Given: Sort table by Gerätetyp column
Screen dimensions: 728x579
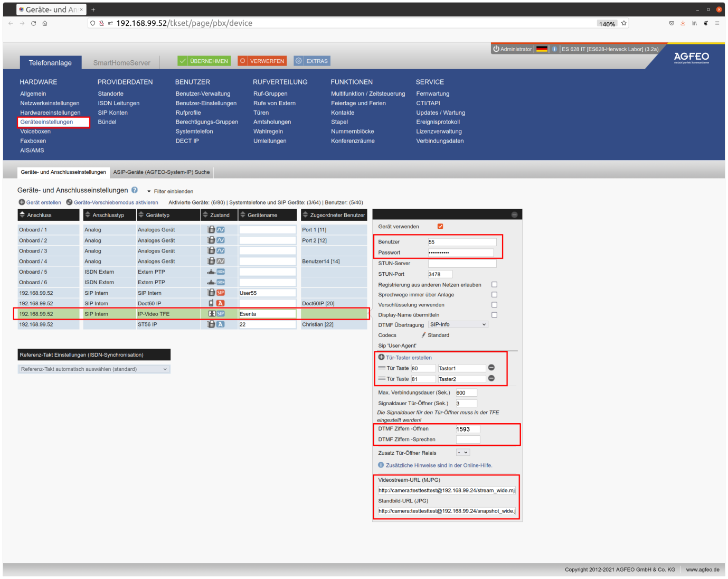Looking at the screenshot, I should (168, 215).
